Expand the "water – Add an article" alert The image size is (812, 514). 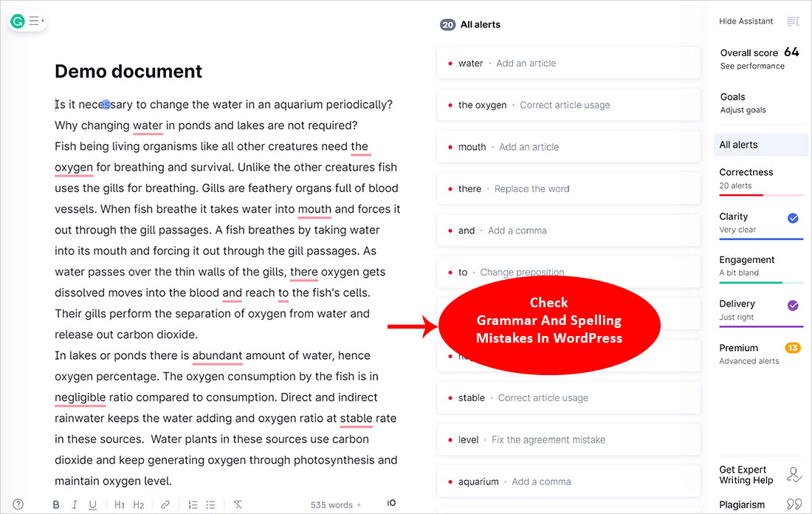click(x=568, y=64)
